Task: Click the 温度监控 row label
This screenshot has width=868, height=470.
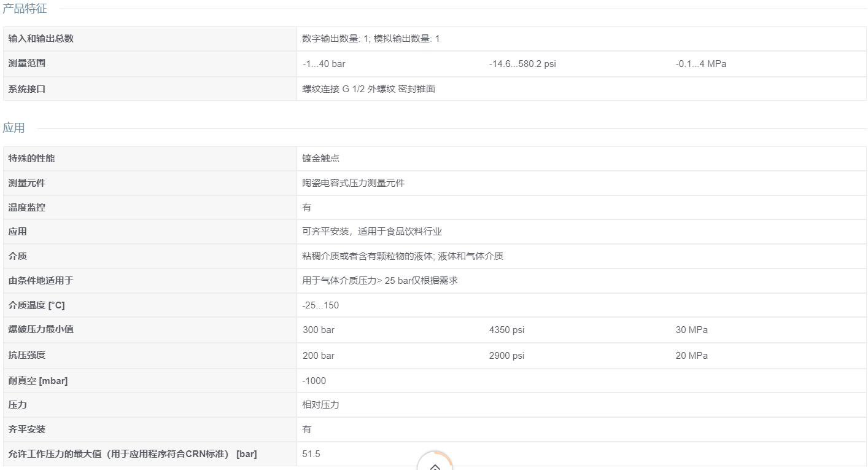Action: 27,208
